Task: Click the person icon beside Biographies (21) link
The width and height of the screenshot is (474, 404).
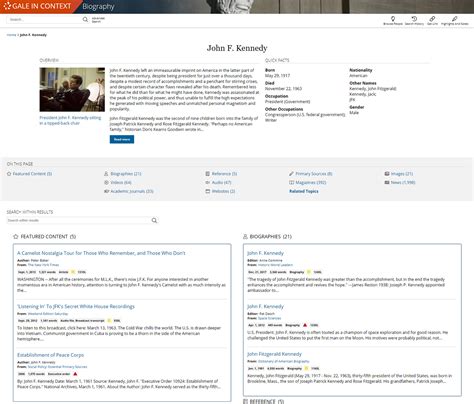Action: (106, 174)
